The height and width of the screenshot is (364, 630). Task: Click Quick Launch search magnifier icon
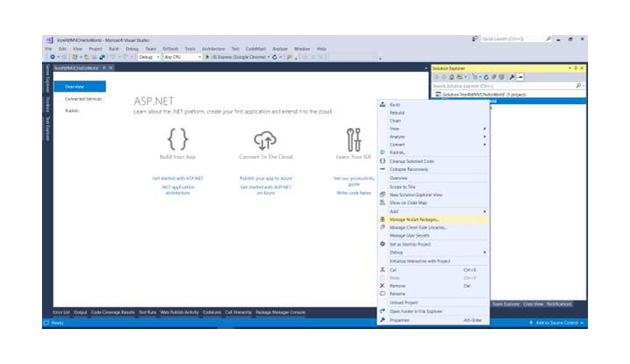548,39
